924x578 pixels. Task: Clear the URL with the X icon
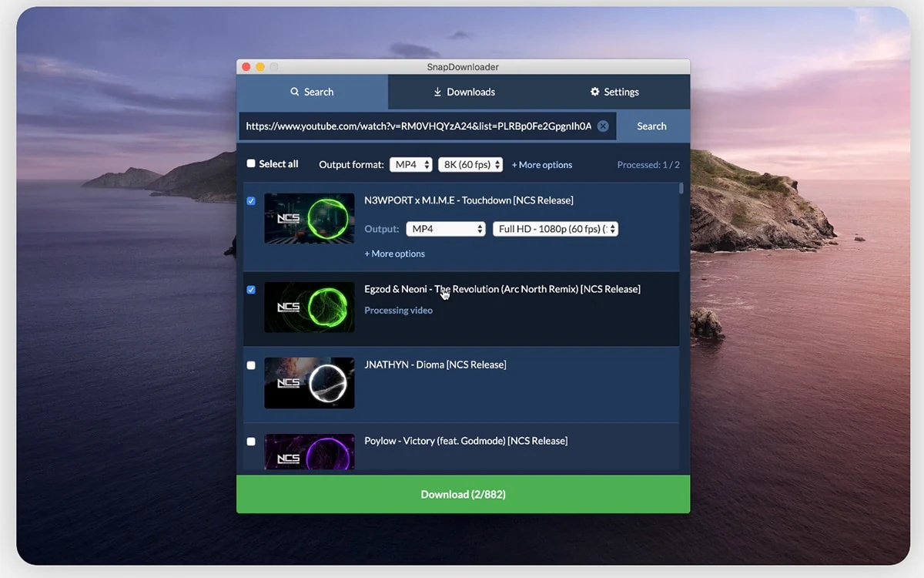(x=603, y=126)
